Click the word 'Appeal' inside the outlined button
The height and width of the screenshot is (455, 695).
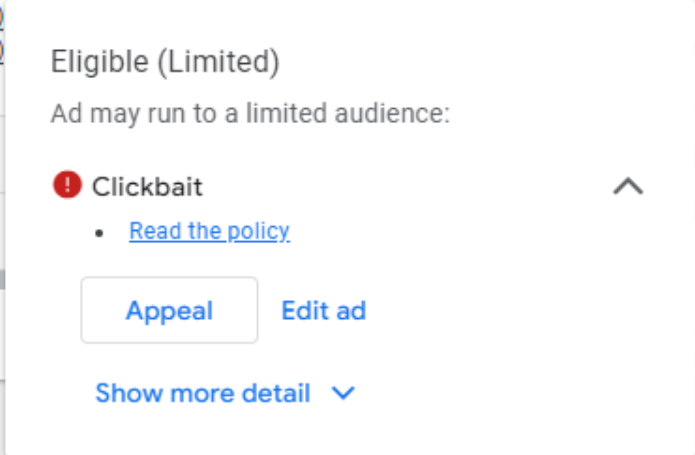tap(169, 311)
